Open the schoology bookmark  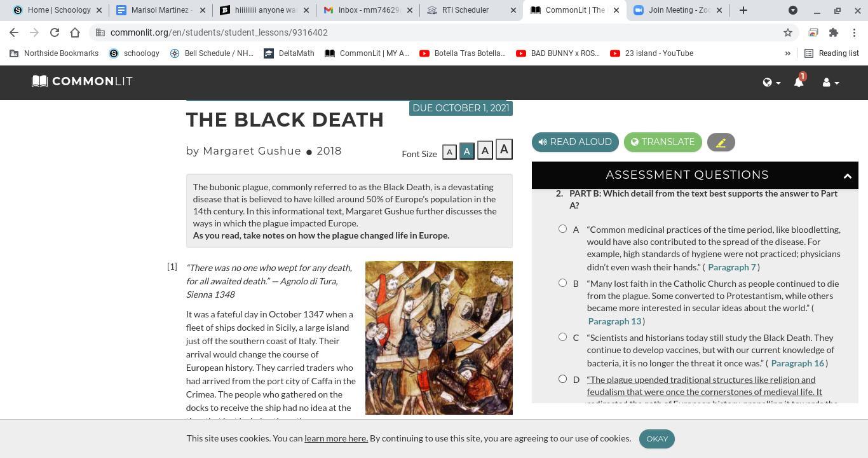click(134, 53)
